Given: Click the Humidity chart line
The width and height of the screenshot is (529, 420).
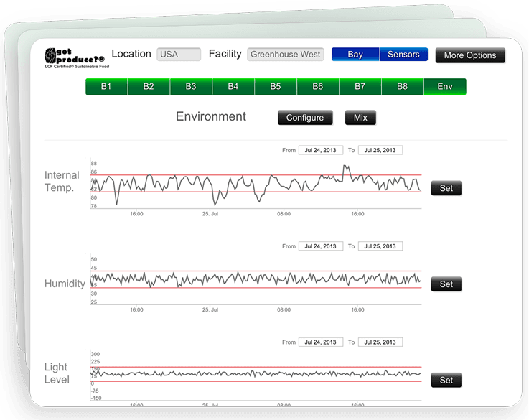Looking at the screenshot, I should (256, 279).
